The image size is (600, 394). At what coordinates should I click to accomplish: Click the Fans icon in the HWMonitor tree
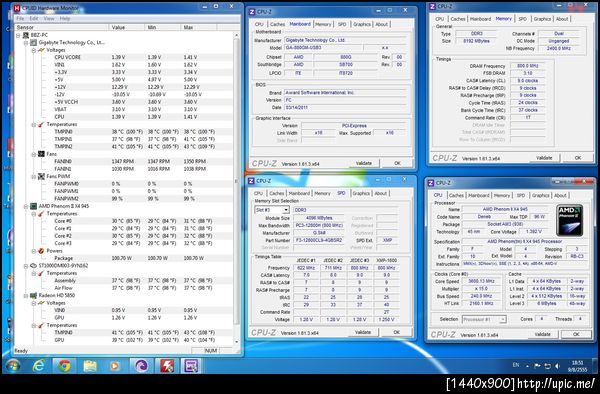point(41,154)
